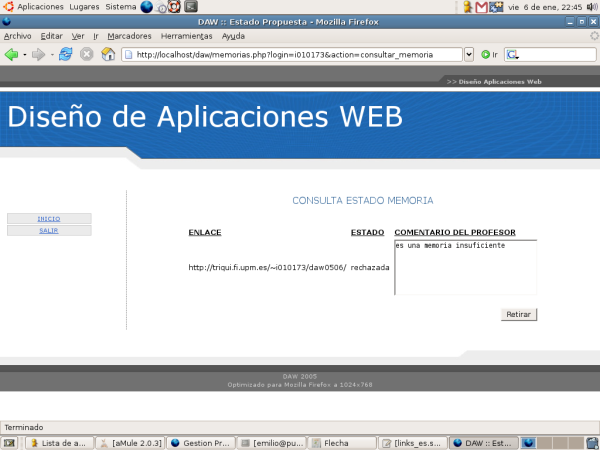Click the green Back arrow in Firefox
The width and height of the screenshot is (600, 450).
[11, 54]
